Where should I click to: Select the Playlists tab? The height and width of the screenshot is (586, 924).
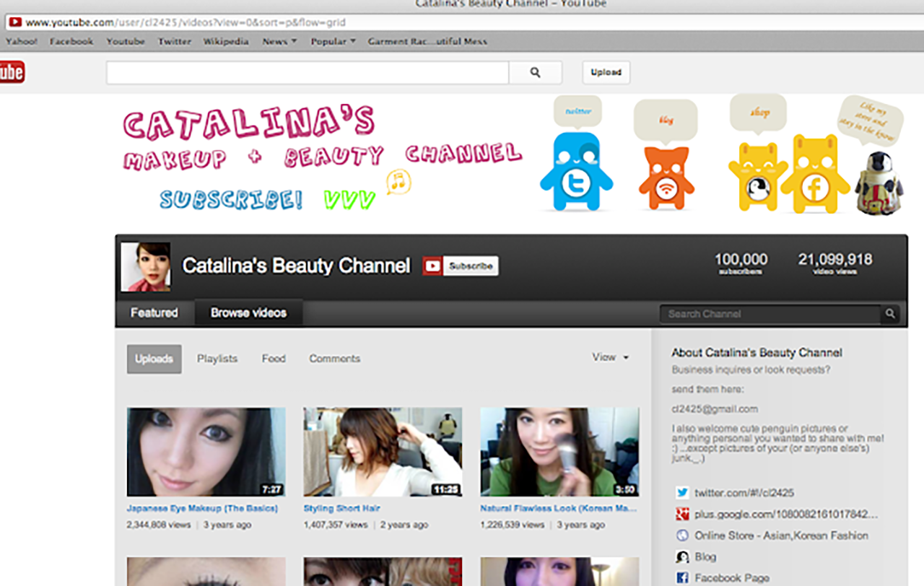click(x=217, y=359)
